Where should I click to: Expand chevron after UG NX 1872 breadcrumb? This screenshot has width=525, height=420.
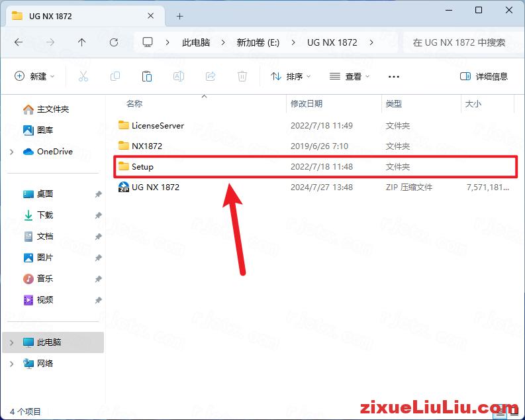pos(371,42)
